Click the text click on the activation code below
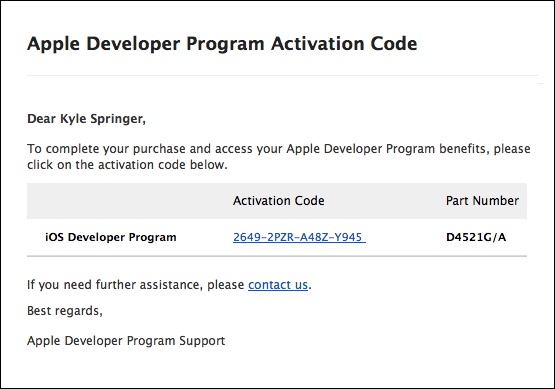Image resolution: width=555 pixels, height=389 pixels. (127, 165)
